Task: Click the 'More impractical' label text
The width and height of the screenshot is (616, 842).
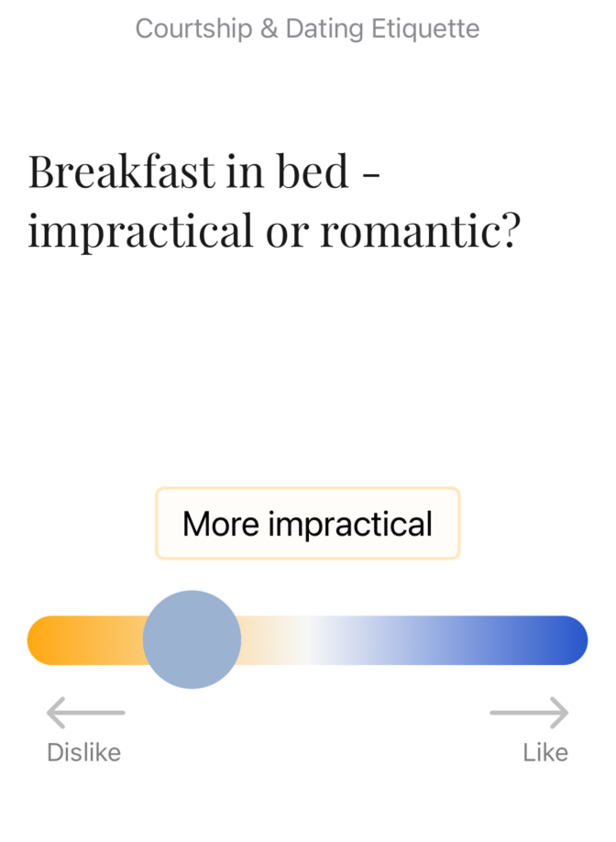Action: [x=307, y=524]
